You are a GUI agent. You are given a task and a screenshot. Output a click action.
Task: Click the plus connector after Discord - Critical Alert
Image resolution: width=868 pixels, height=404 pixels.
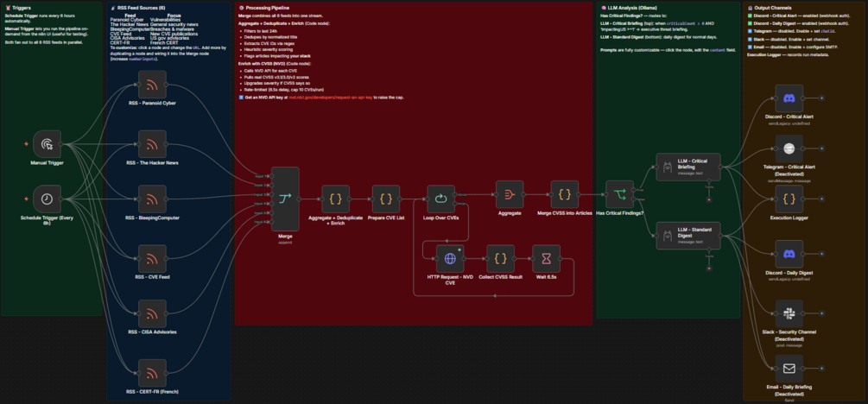[x=821, y=98]
